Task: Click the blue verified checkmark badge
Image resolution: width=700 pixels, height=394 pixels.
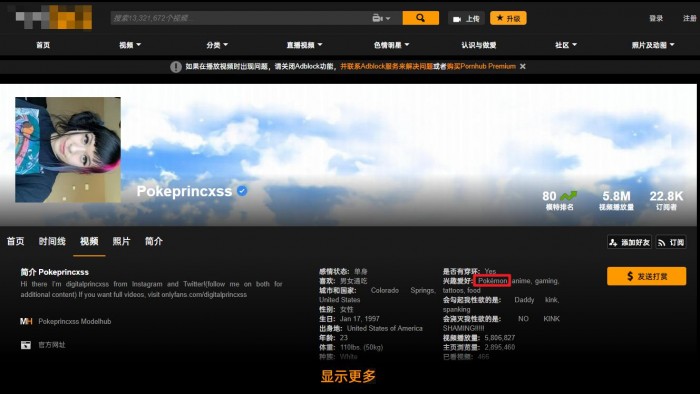Action: [x=242, y=191]
